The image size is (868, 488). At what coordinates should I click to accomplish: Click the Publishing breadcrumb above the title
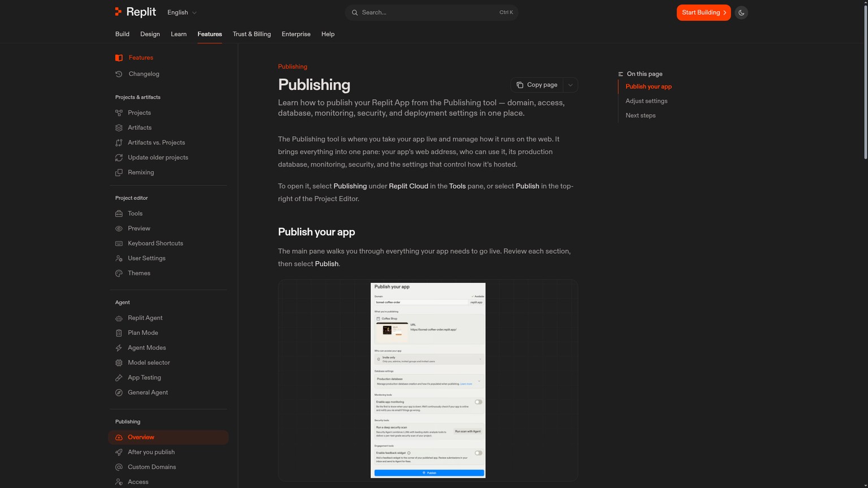point(293,67)
